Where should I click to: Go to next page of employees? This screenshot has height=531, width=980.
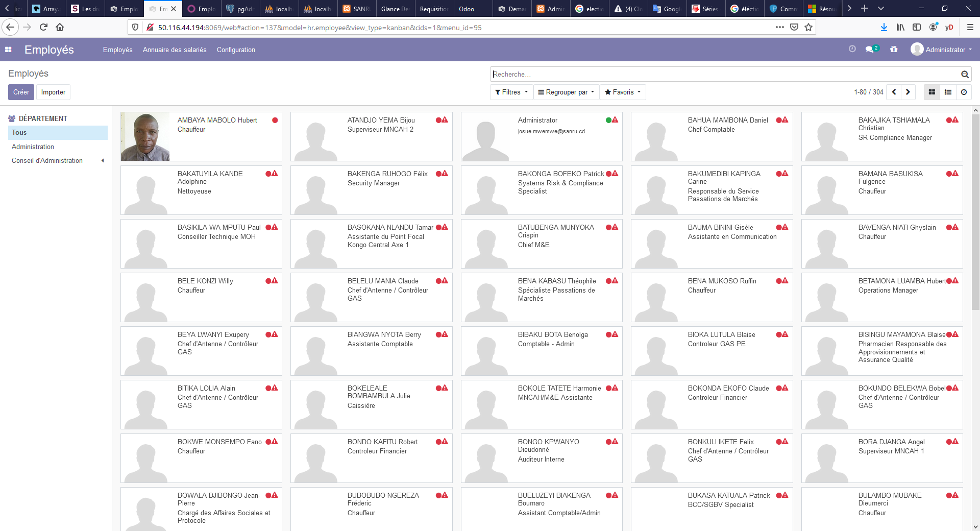908,92
